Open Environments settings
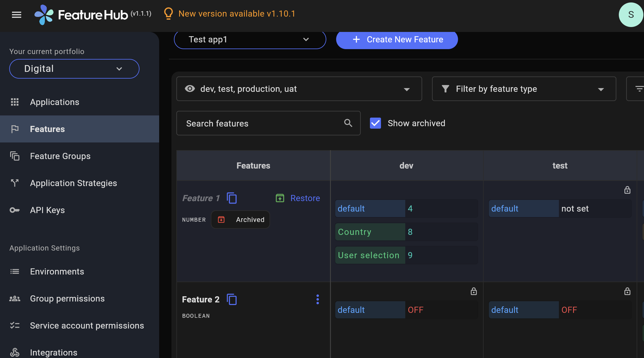The width and height of the screenshot is (644, 358). click(80, 271)
